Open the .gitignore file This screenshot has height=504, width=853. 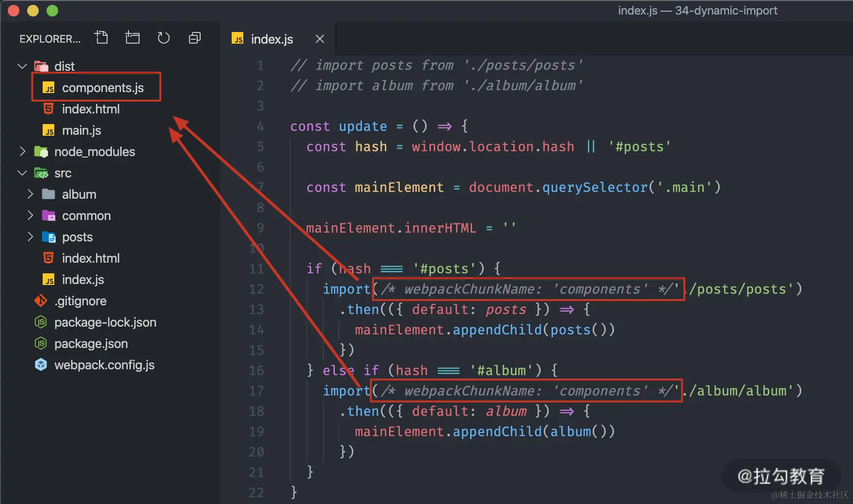tap(80, 301)
